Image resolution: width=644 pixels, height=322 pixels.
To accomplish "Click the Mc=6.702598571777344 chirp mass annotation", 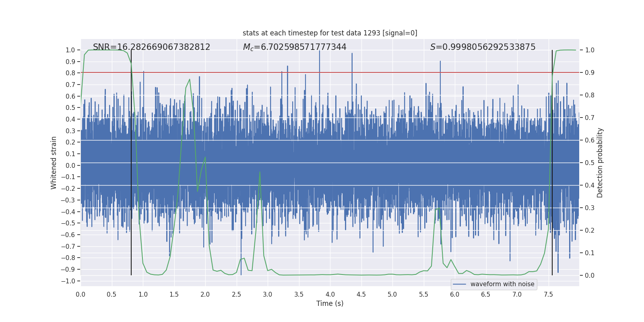I will pyautogui.click(x=295, y=47).
